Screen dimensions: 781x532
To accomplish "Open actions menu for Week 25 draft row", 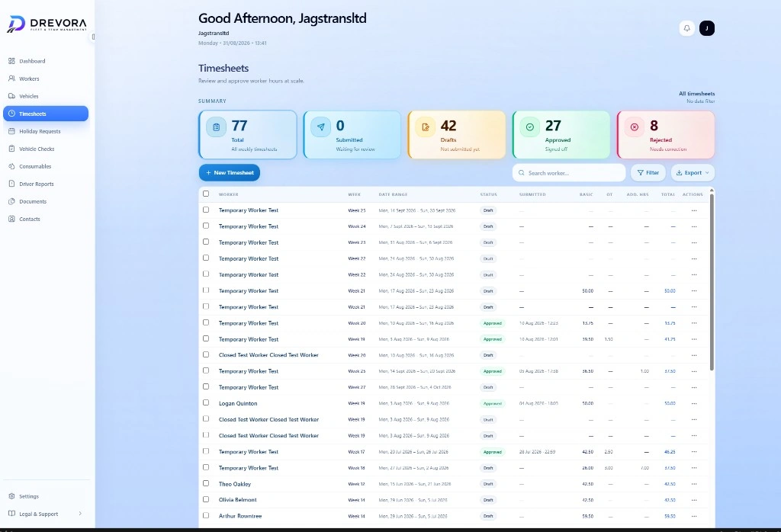I will point(694,210).
